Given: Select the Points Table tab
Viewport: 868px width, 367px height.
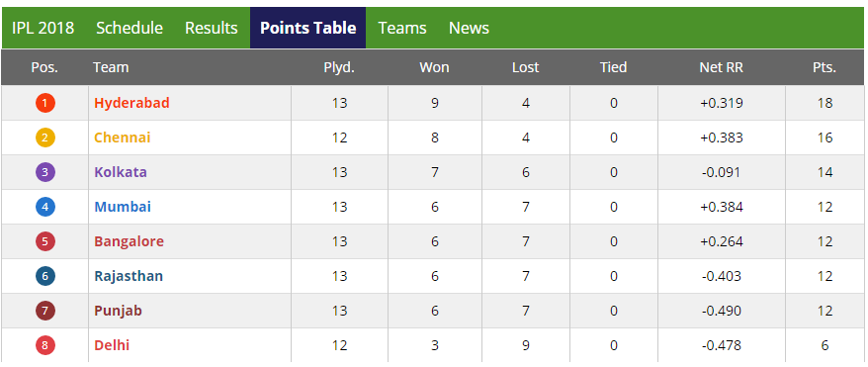Looking at the screenshot, I should click(x=307, y=29).
